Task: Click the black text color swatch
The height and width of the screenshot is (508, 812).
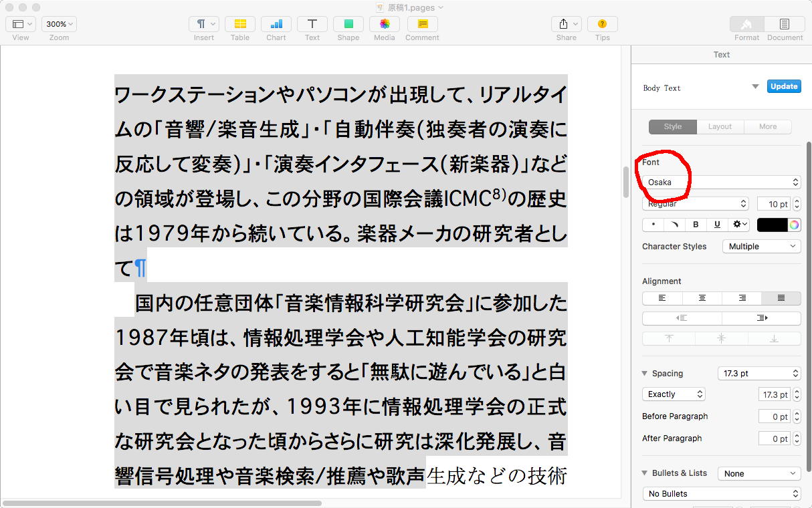Action: [x=772, y=225]
